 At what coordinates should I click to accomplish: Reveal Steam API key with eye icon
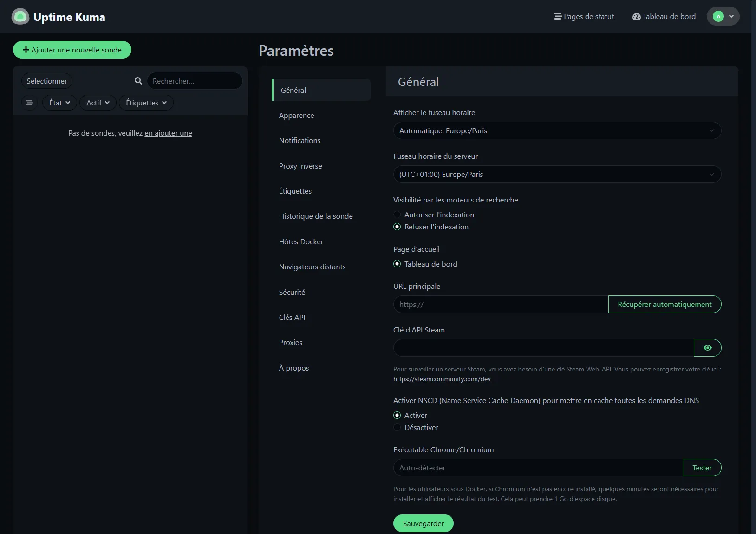tap(707, 348)
